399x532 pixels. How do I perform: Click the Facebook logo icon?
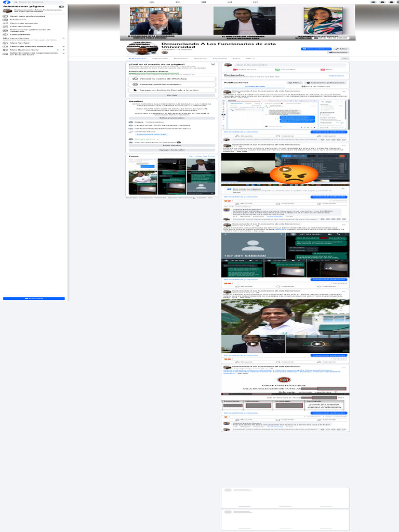6,2
